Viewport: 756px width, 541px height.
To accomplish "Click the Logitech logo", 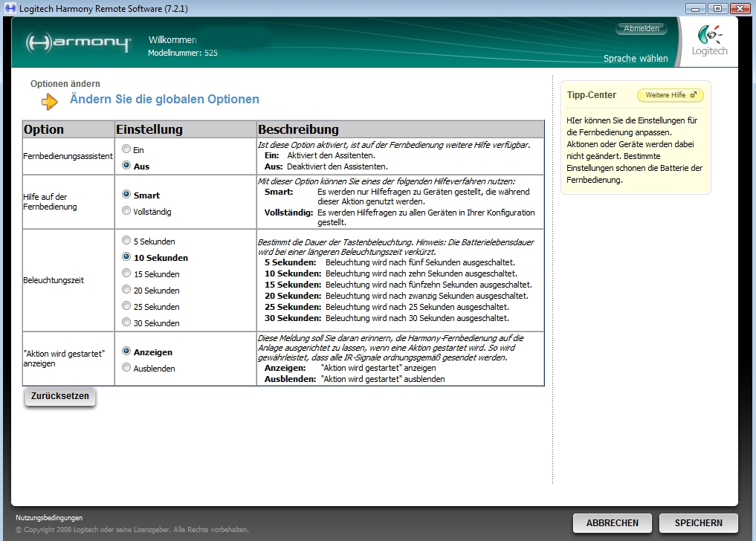I will click(709, 42).
